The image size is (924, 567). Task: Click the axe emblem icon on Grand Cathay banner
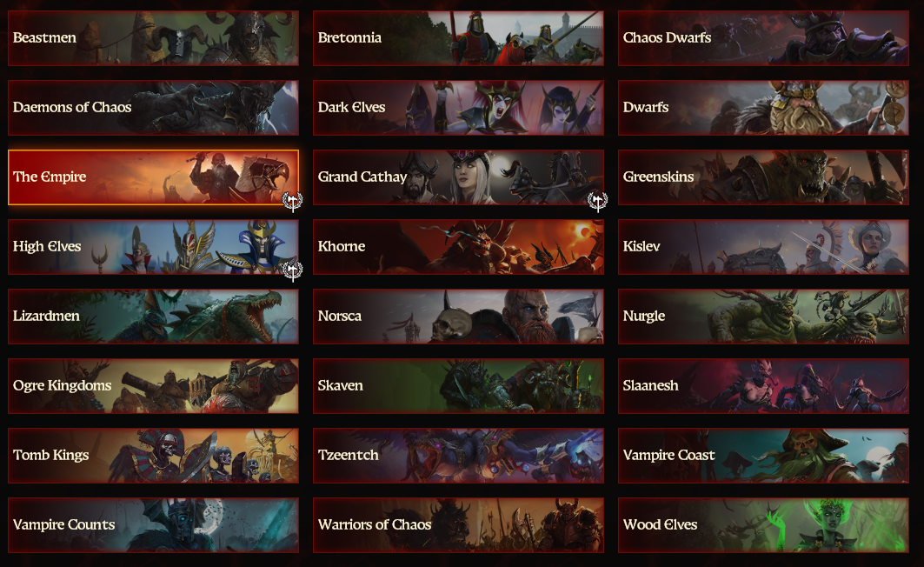(x=597, y=202)
